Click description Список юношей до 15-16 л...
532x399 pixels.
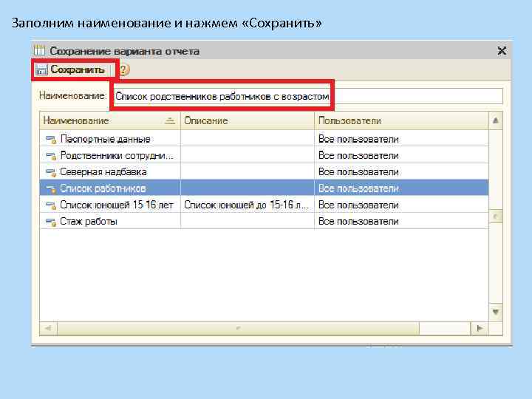tap(247, 205)
